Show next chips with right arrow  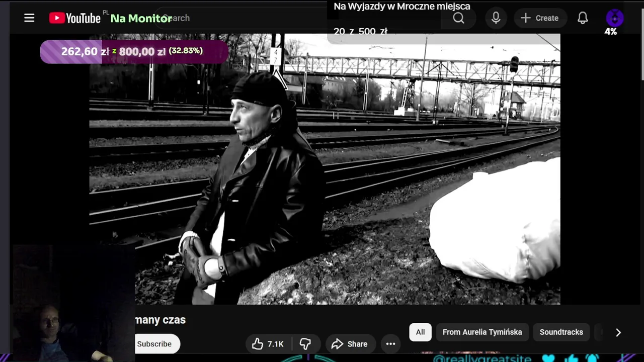618,332
